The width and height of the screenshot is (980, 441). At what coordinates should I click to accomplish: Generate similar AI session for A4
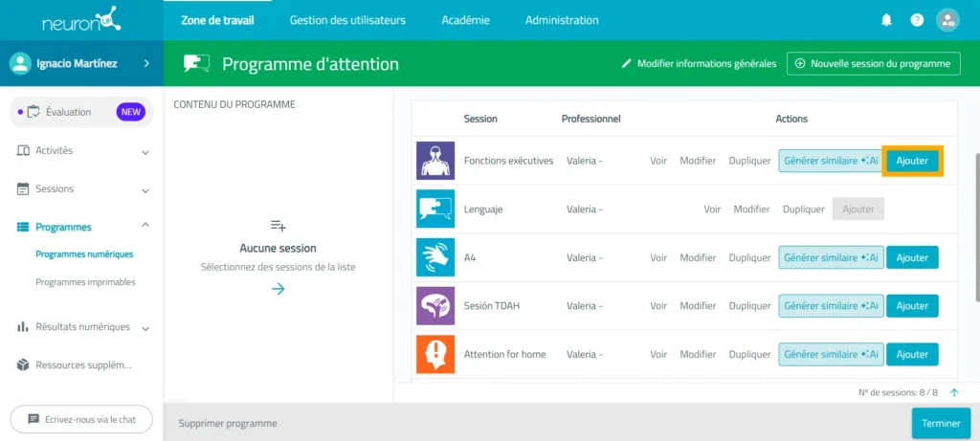[x=831, y=257]
